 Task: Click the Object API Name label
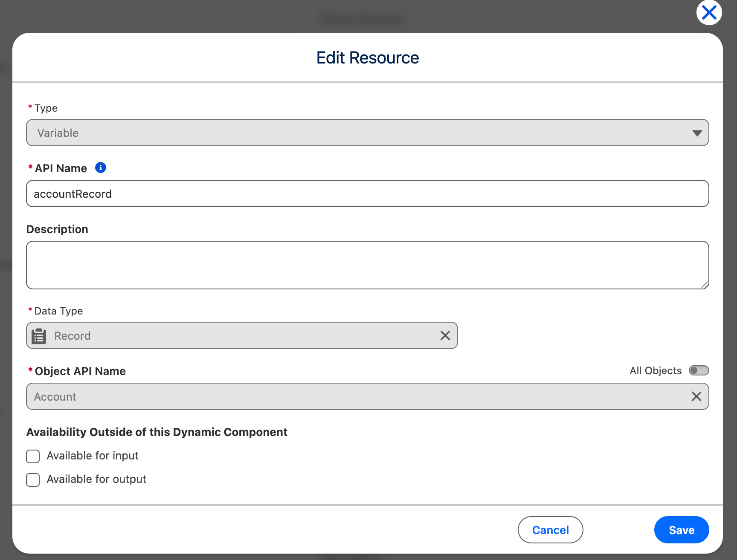[x=80, y=371]
